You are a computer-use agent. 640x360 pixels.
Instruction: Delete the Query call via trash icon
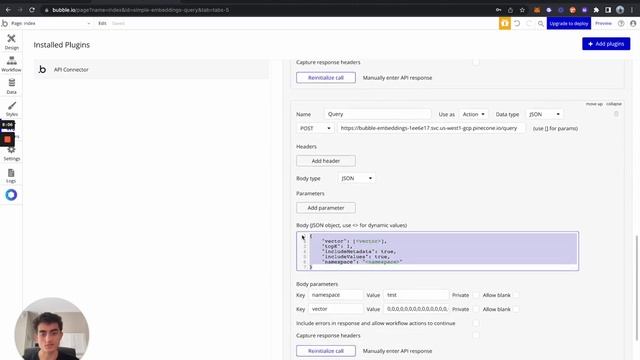pos(616,114)
